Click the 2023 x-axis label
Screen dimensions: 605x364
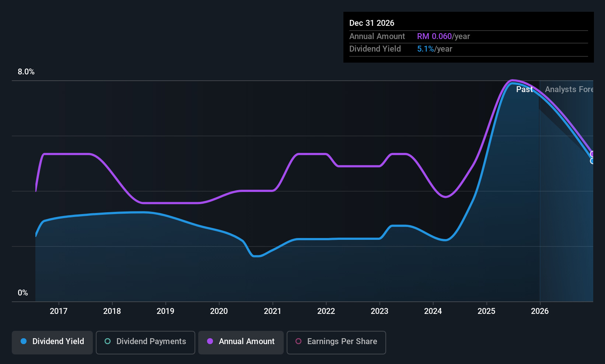click(x=380, y=311)
